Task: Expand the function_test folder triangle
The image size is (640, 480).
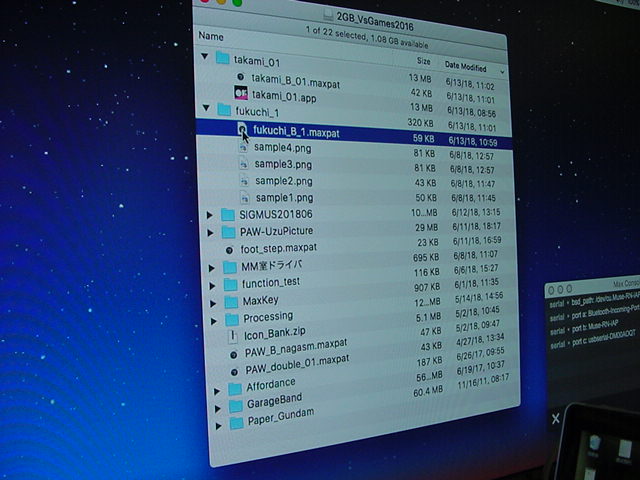Action: pos(212,286)
